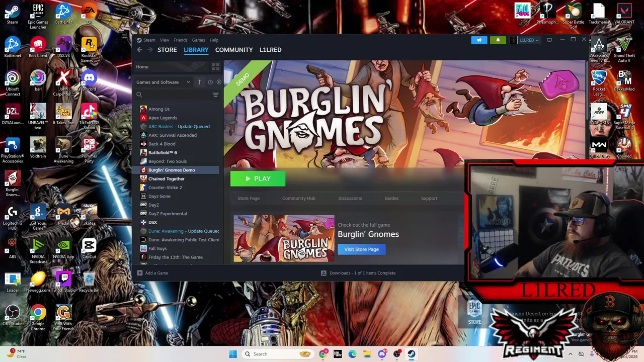Click Add a Game
The width and height of the screenshot is (644, 362).
pos(153,273)
